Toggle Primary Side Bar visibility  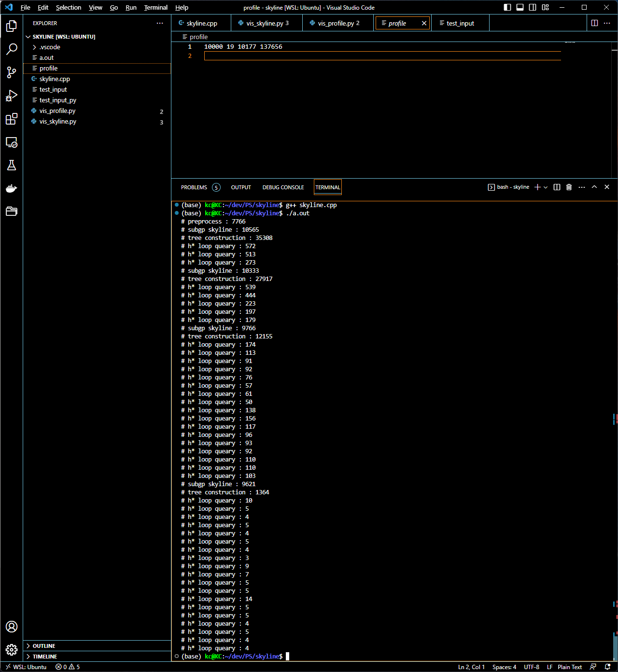(x=507, y=7)
